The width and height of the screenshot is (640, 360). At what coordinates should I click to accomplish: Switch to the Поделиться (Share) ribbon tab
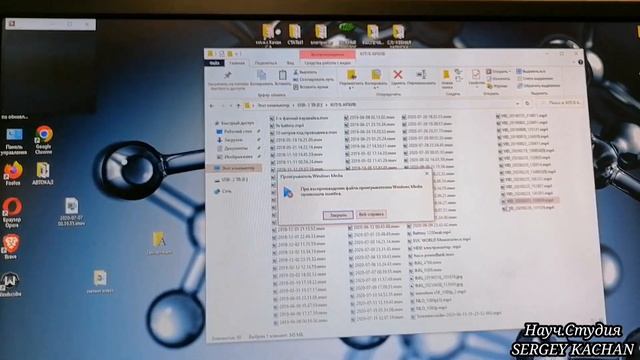[266, 63]
